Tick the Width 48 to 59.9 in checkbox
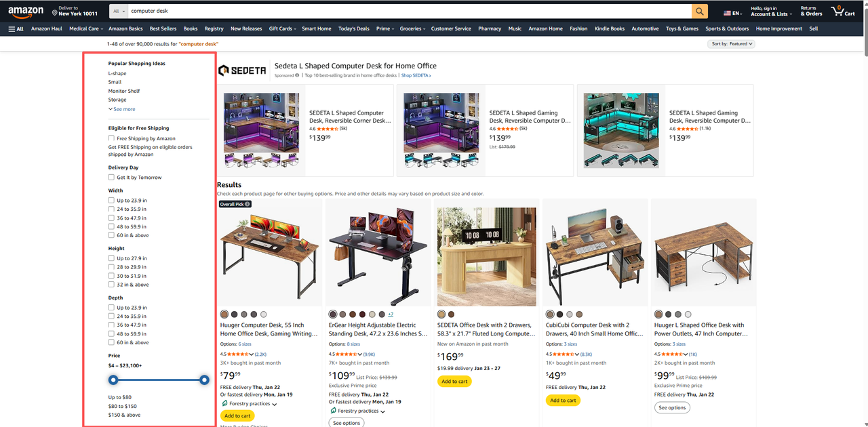The image size is (868, 427). click(111, 226)
